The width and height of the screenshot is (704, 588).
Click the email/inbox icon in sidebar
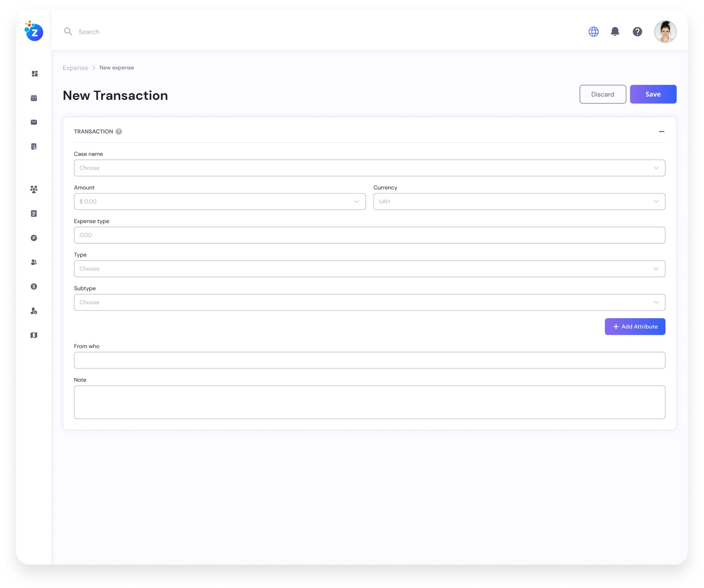pyautogui.click(x=33, y=122)
